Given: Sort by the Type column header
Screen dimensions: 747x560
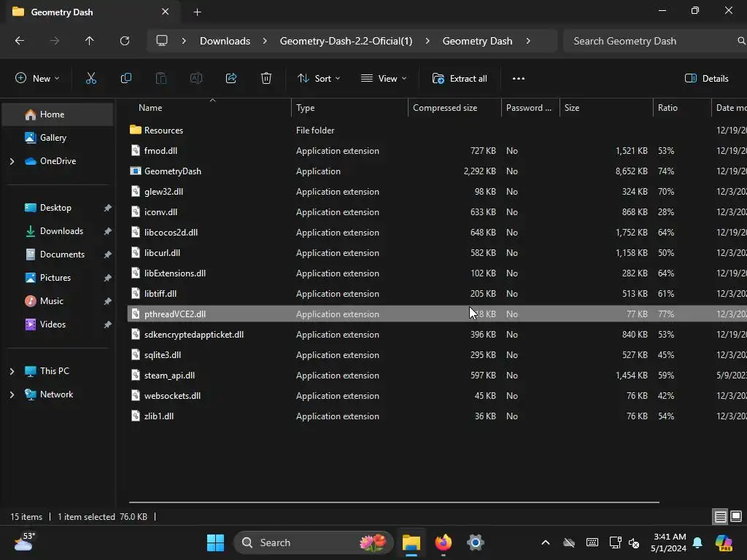Looking at the screenshot, I should pyautogui.click(x=349, y=108).
